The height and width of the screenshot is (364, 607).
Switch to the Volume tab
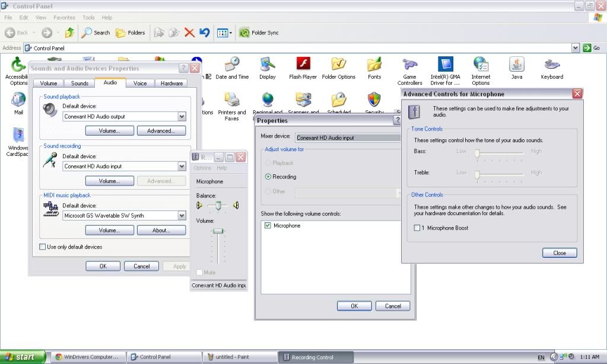tap(49, 83)
